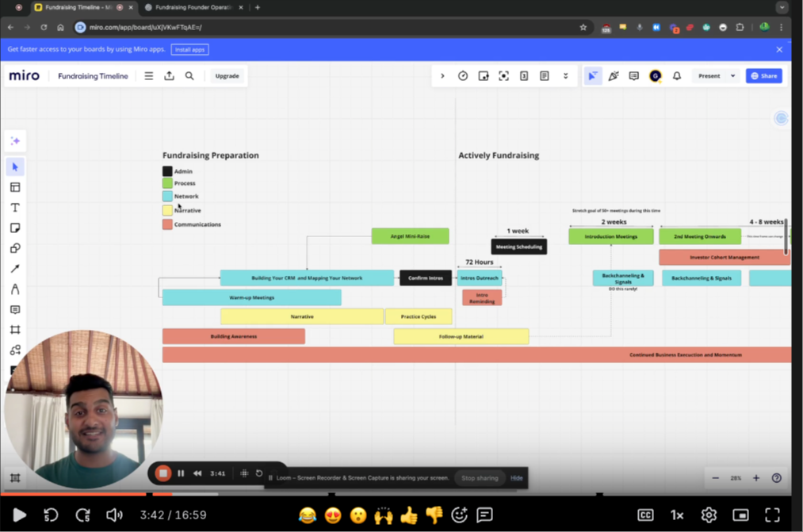Screen dimensions: 803x532
Task: Click the Install apps button
Action: (x=189, y=50)
